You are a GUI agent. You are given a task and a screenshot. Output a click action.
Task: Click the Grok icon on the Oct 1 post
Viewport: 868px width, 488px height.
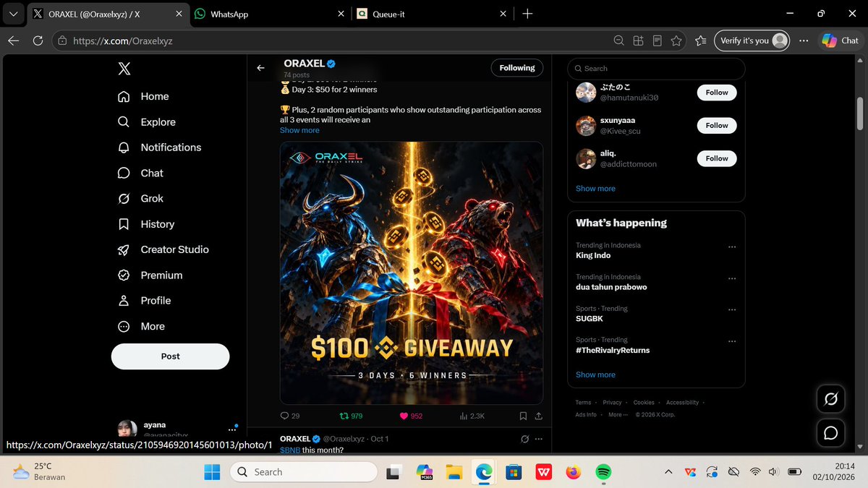[x=524, y=439]
